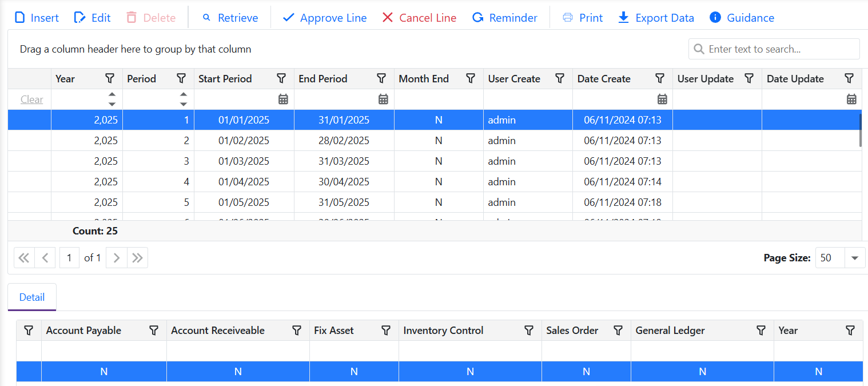The width and height of the screenshot is (868, 386).
Task: Click the N value under Inventory Control
Action: [x=470, y=371]
